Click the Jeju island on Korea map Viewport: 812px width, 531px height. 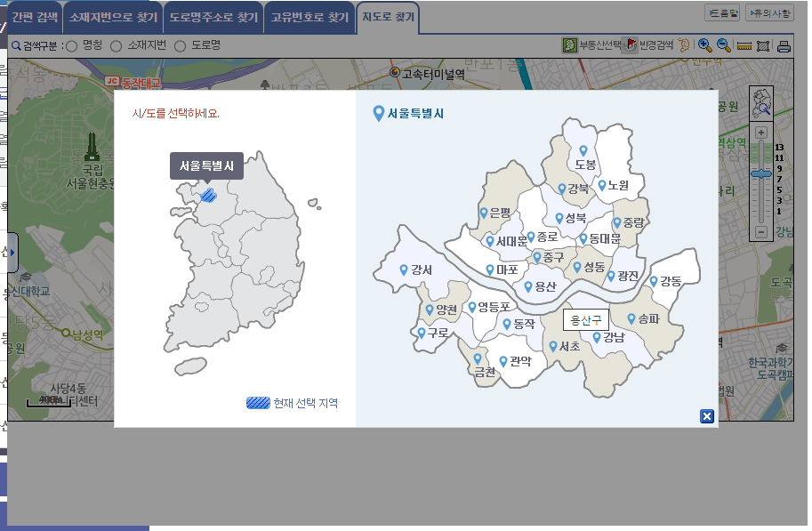[x=190, y=366]
